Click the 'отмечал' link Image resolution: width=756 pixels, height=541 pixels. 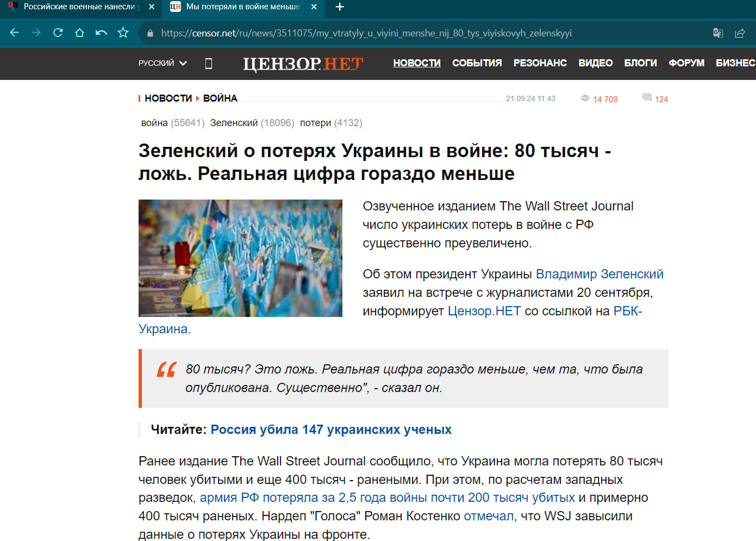[x=489, y=516]
